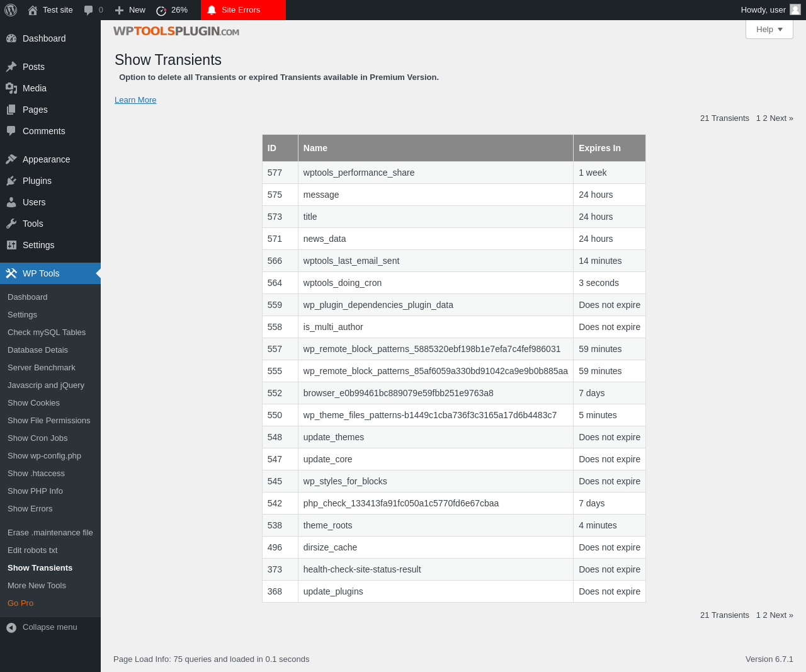Go to Next page in top pagination
This screenshot has width=806, height=672.
tap(781, 118)
